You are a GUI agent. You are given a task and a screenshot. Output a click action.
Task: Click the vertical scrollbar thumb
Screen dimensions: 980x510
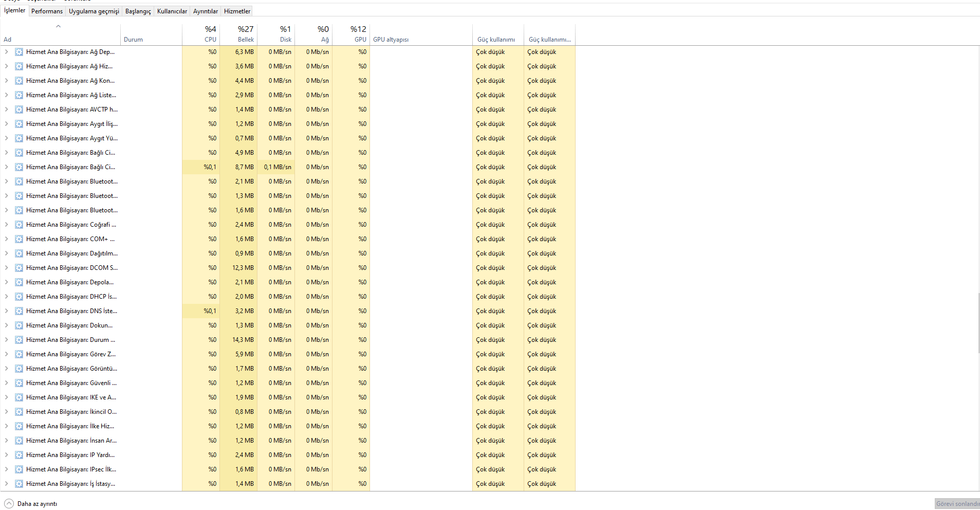tap(978, 323)
